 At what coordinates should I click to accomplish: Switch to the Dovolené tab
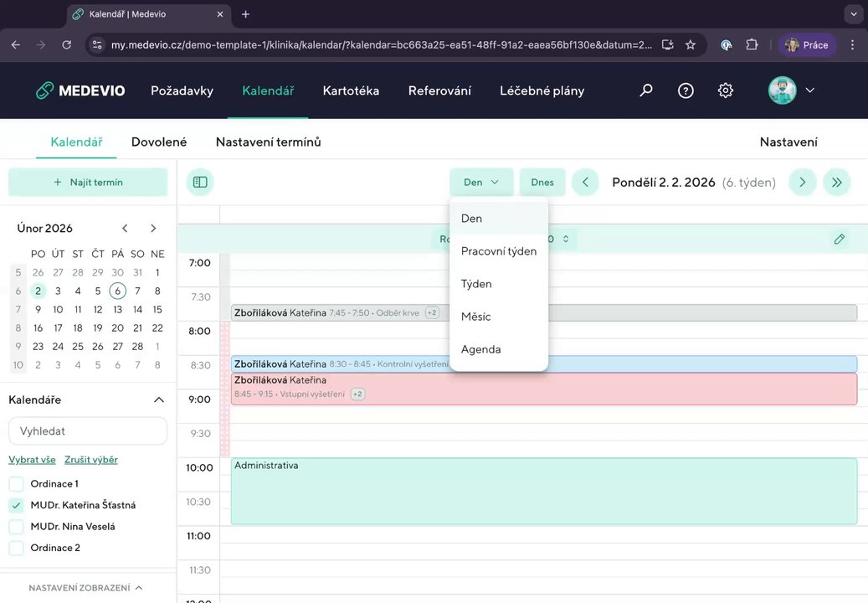point(159,142)
